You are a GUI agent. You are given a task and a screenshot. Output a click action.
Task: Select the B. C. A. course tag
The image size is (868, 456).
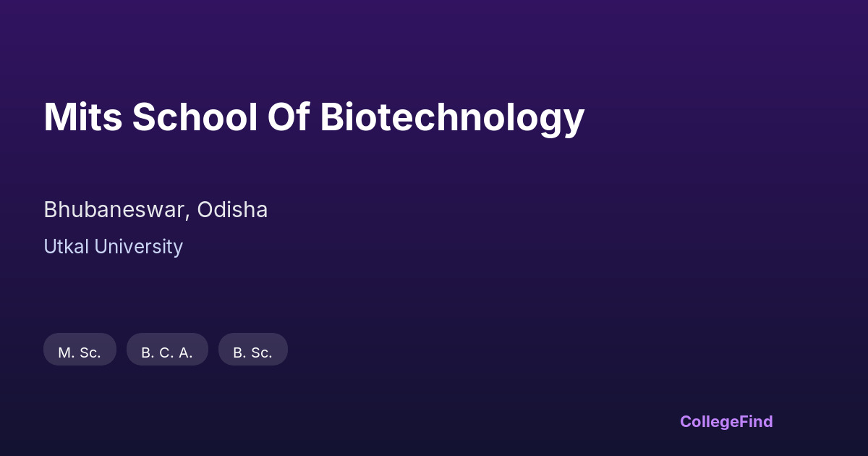point(167,352)
